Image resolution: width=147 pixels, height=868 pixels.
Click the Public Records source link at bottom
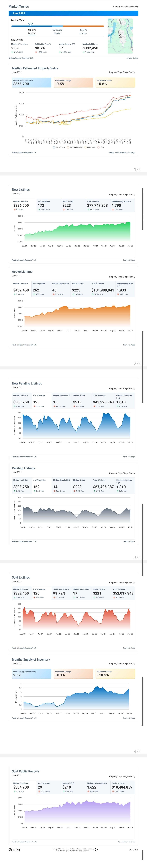[129, 842]
